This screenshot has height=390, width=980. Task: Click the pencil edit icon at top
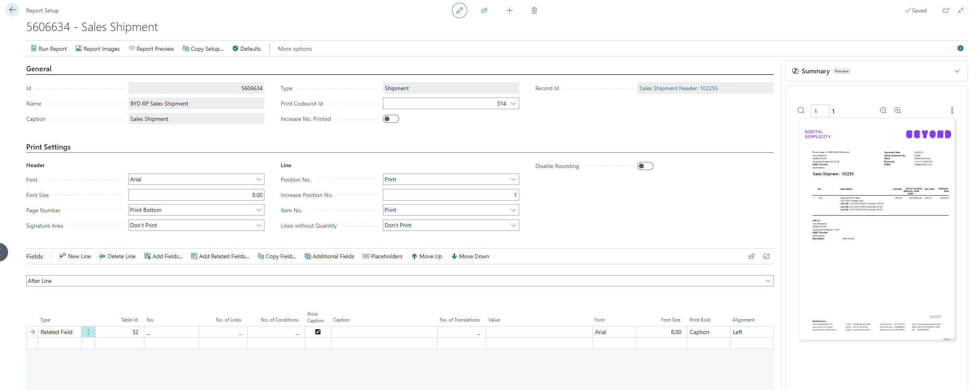459,10
